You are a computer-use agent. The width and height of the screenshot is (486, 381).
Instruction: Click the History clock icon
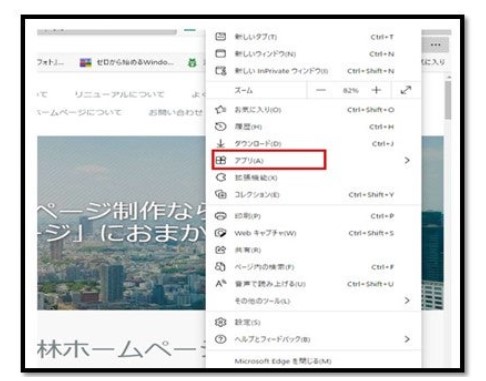click(220, 127)
